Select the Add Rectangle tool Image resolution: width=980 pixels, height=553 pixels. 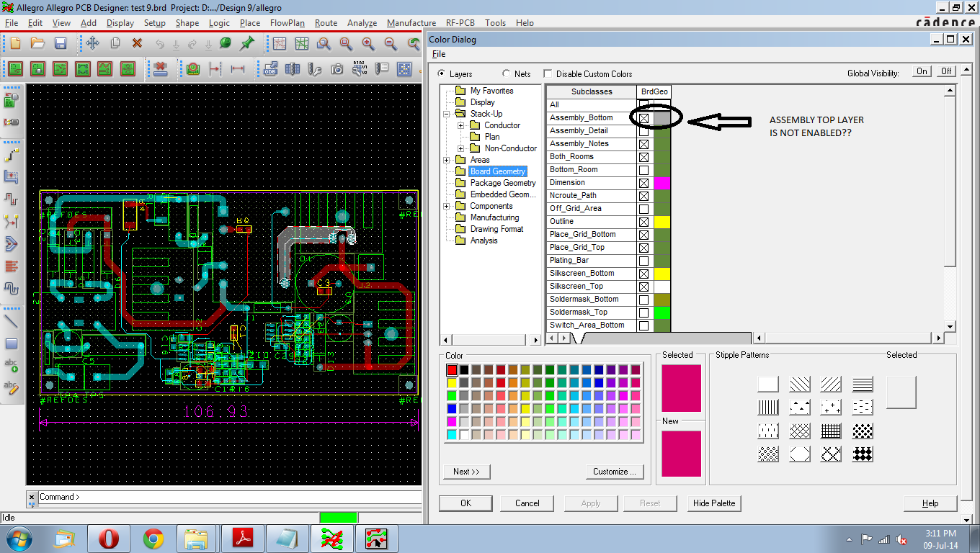(11, 343)
